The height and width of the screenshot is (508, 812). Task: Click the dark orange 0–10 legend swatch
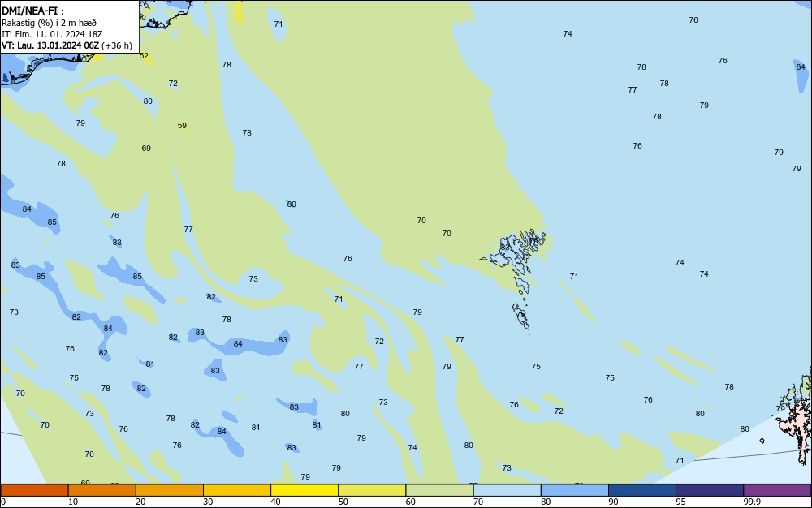pos(34,490)
